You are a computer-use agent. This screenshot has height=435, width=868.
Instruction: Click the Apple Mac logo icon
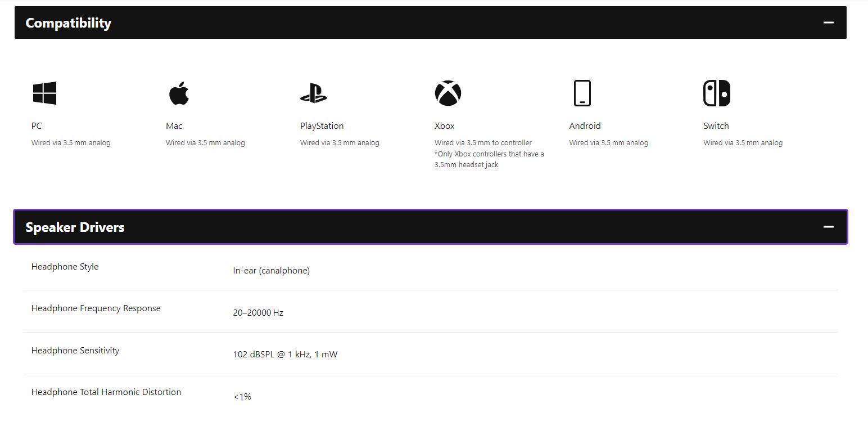pyautogui.click(x=179, y=93)
